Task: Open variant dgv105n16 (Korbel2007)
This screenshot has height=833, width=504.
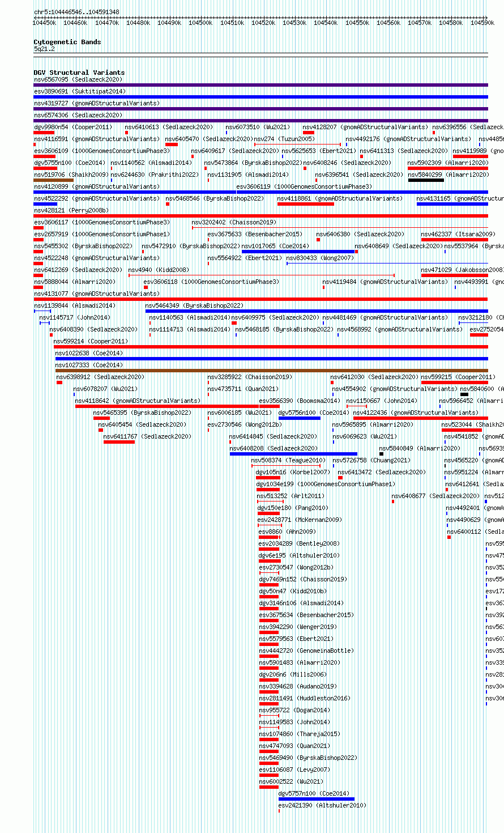Action: pyautogui.click(x=293, y=473)
